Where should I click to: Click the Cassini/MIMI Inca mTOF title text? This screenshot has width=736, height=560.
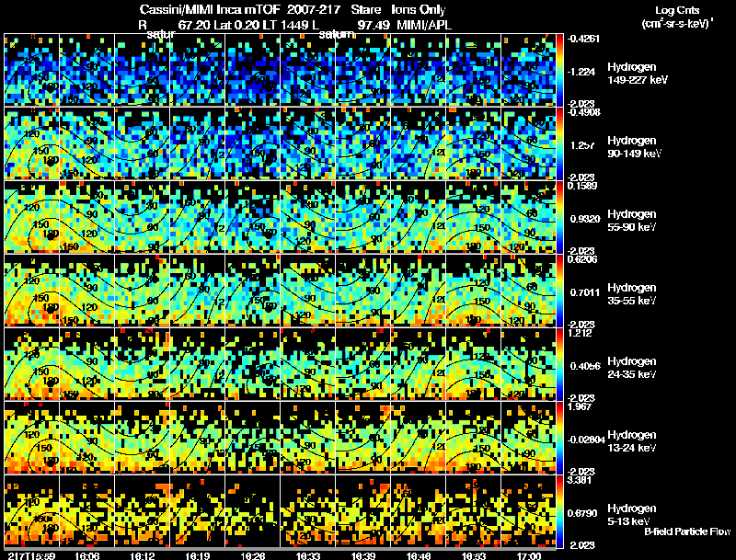[210, 10]
